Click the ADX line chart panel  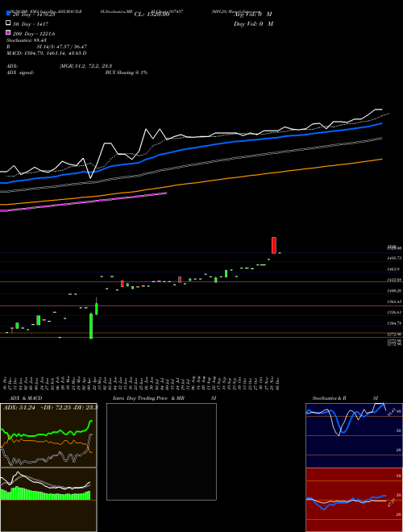click(48, 435)
